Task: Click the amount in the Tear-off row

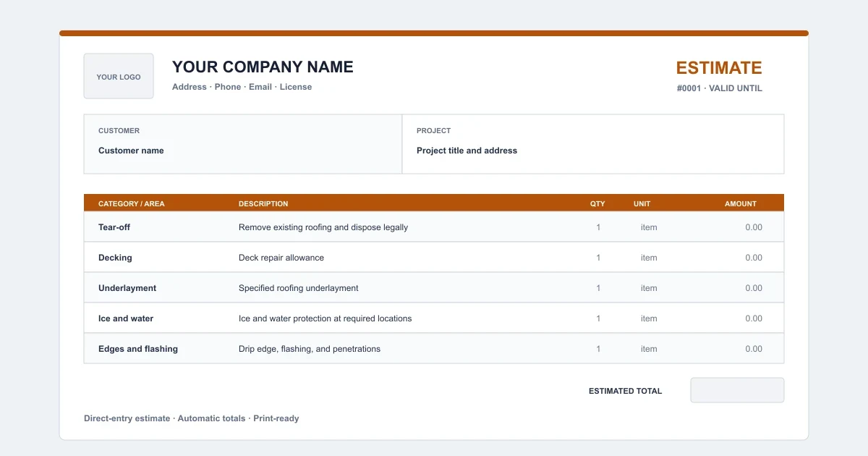Action: 754,227
